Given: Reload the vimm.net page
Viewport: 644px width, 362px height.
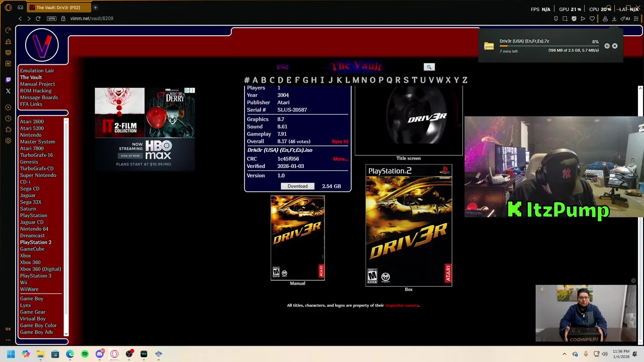Looking at the screenshot, I should click(38, 19).
